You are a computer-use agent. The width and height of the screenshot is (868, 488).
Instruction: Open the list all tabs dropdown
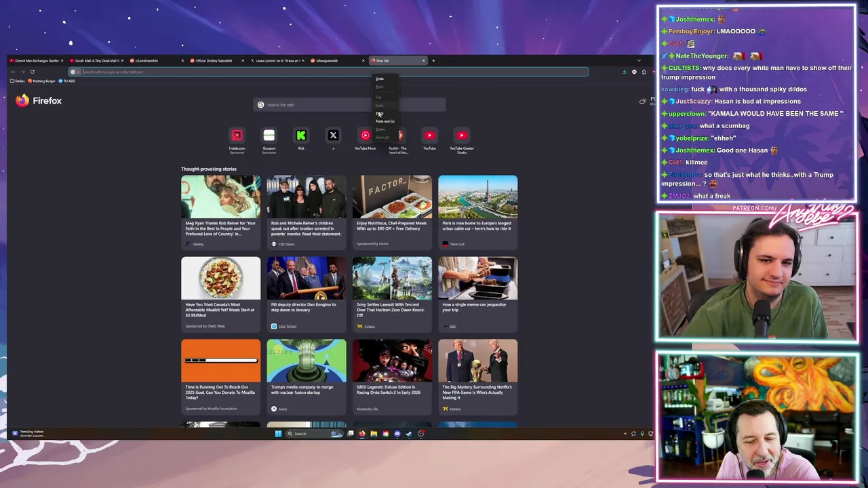(639, 60)
